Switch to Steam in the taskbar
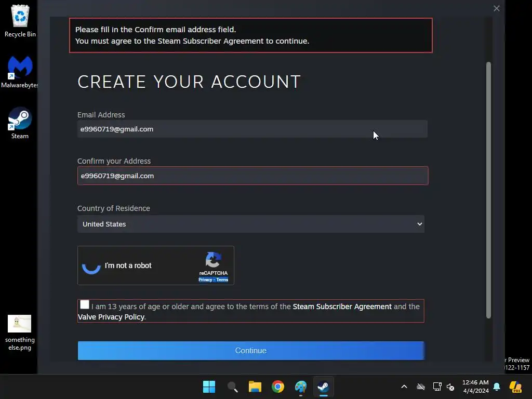 click(x=323, y=387)
